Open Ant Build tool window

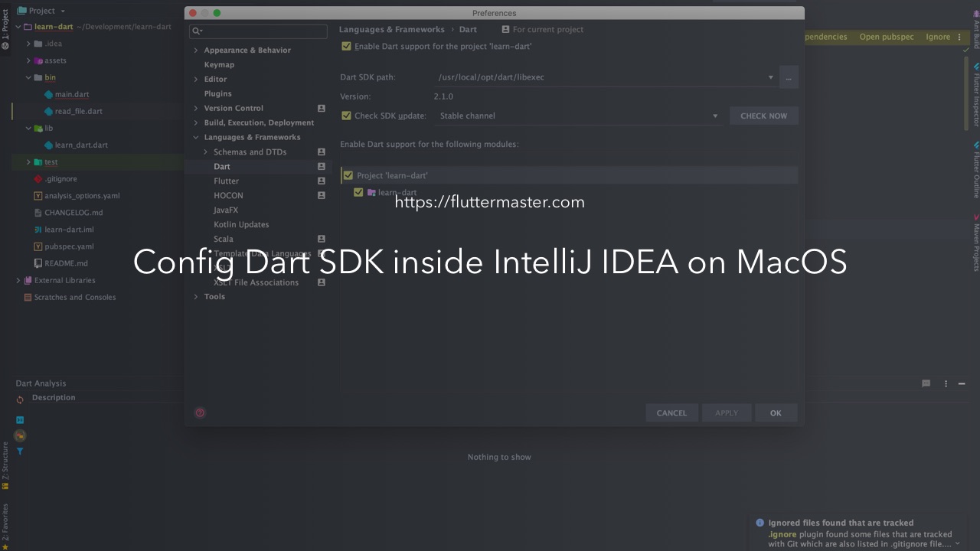pos(975,30)
